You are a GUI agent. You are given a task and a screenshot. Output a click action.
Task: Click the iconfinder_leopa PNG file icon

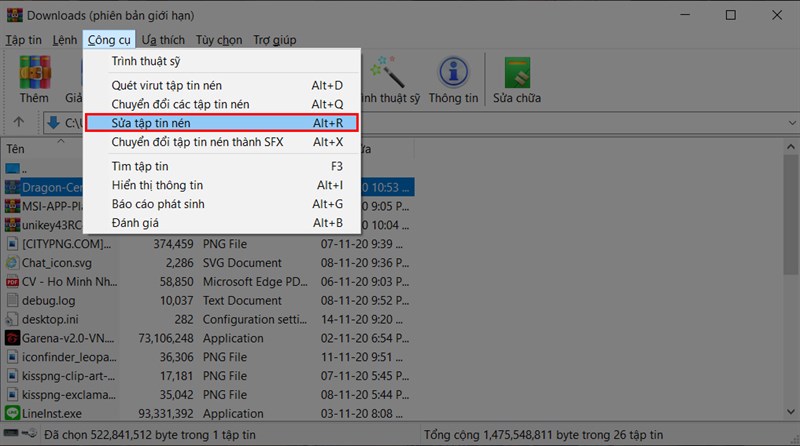12,357
